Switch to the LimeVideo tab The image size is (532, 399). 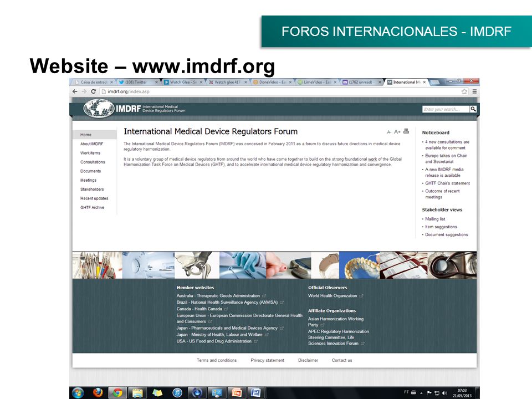[x=317, y=82]
